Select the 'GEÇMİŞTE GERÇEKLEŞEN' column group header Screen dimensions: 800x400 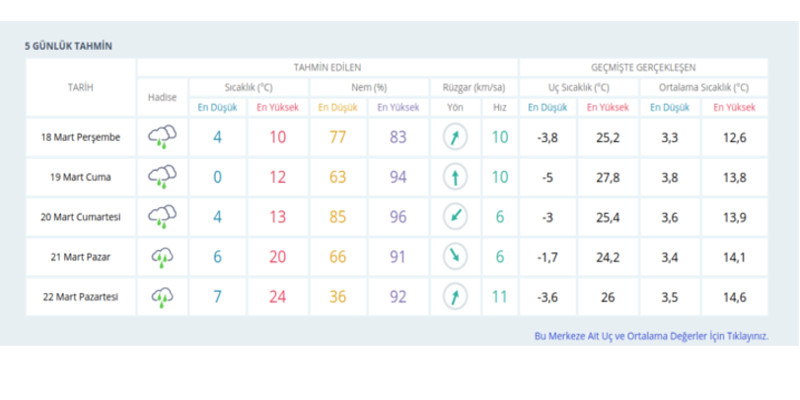coord(643,66)
